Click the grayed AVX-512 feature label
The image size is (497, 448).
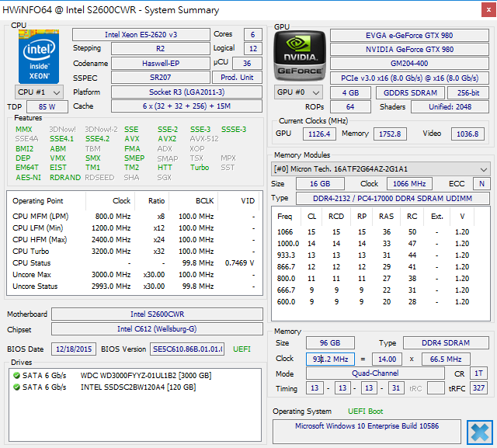click(x=204, y=139)
